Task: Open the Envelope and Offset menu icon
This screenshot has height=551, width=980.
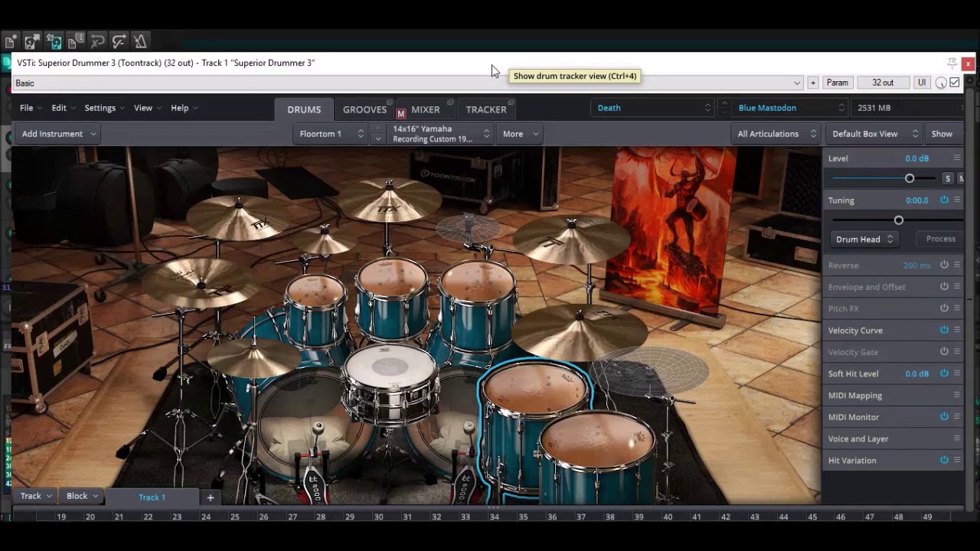Action: click(x=957, y=286)
